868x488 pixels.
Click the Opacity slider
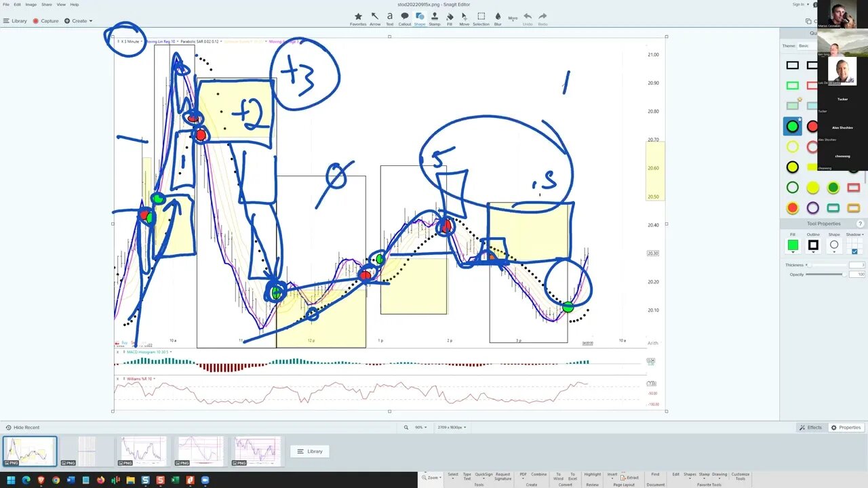[x=826, y=274]
